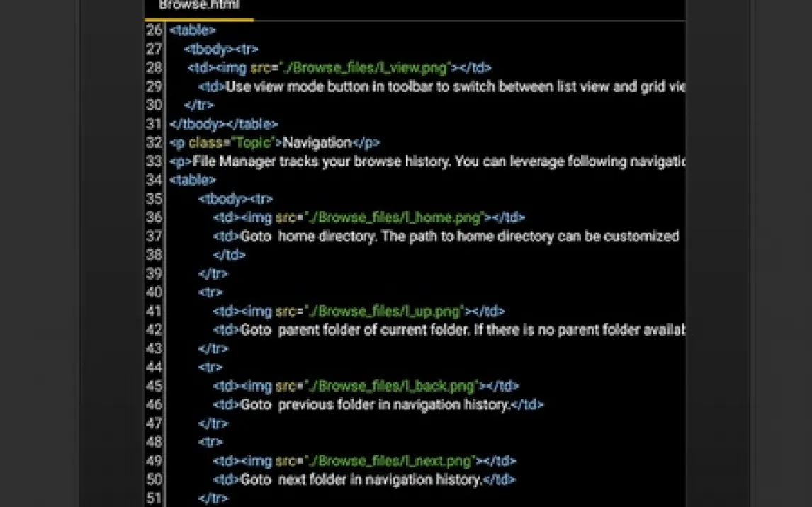The image size is (812, 507).
Task: Click the l_back.png image source string
Action: [x=390, y=386]
